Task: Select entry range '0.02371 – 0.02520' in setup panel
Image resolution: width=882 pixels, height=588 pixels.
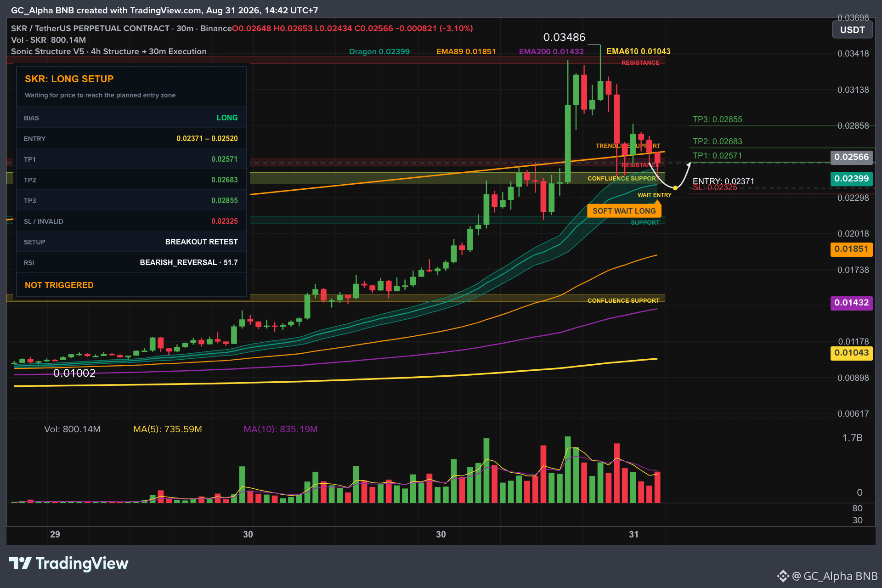Action: [x=207, y=138]
